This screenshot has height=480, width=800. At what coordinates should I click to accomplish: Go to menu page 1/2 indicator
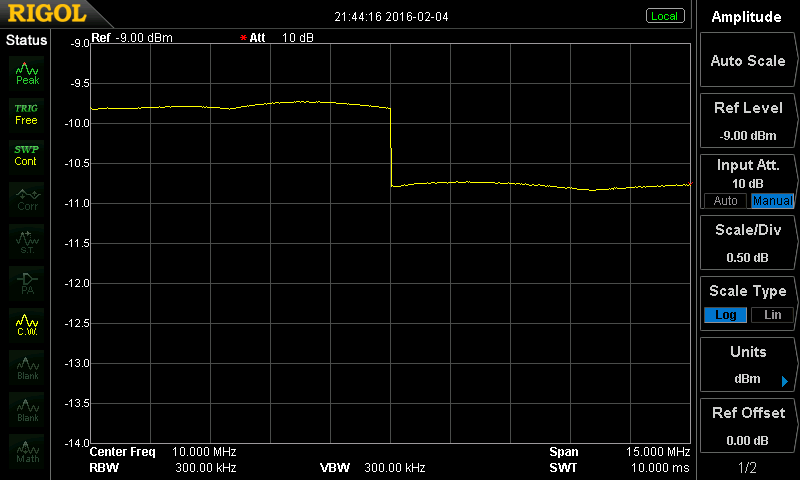(748, 468)
